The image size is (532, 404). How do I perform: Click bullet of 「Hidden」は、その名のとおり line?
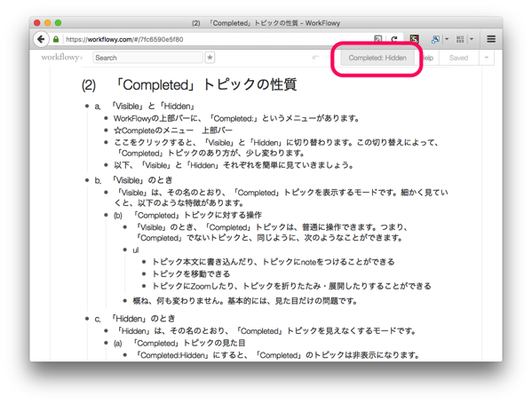point(106,330)
